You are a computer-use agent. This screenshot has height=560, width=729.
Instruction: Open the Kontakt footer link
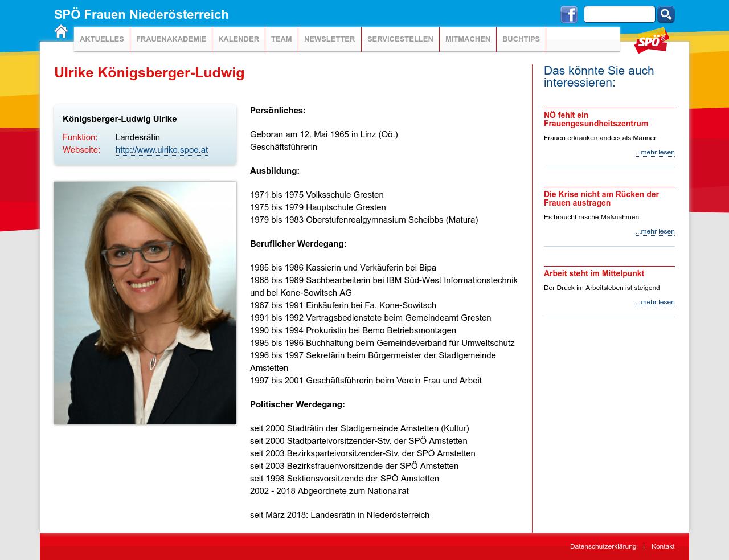(x=663, y=546)
